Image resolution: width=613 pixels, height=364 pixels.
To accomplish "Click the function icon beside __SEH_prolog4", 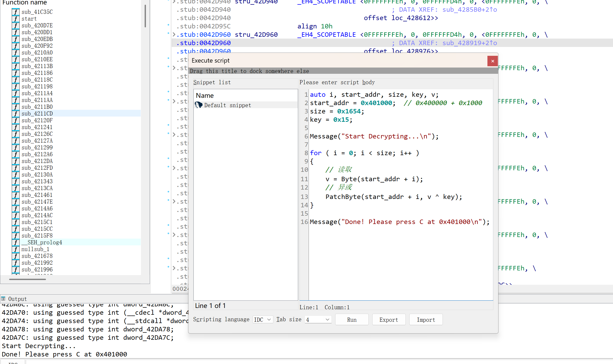I will tap(16, 242).
